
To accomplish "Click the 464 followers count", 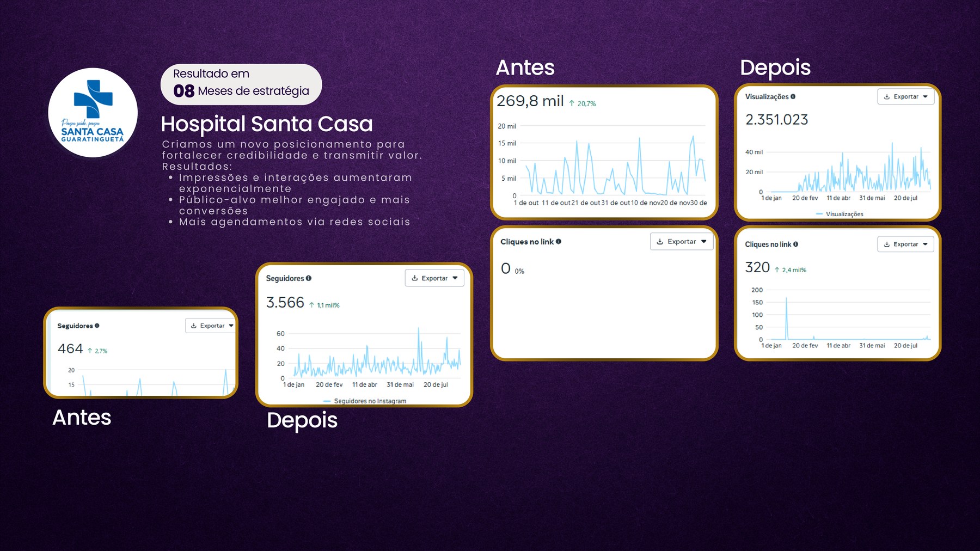I will tap(70, 348).
